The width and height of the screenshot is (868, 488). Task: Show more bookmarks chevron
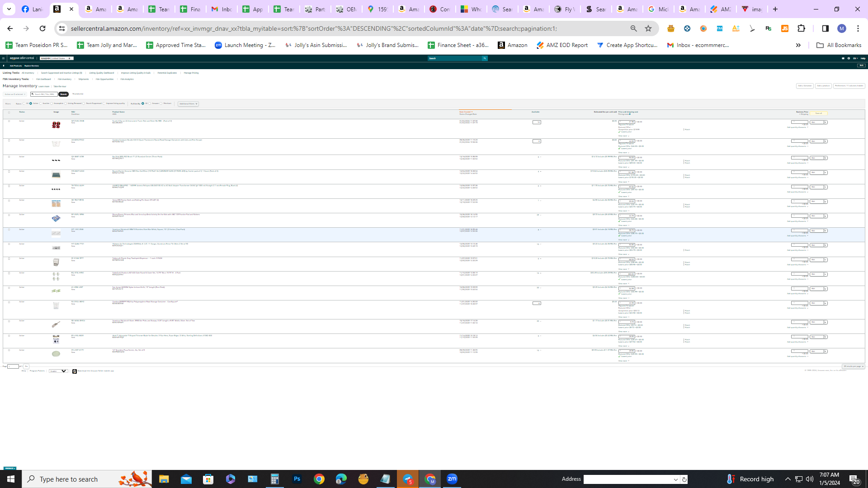point(798,45)
